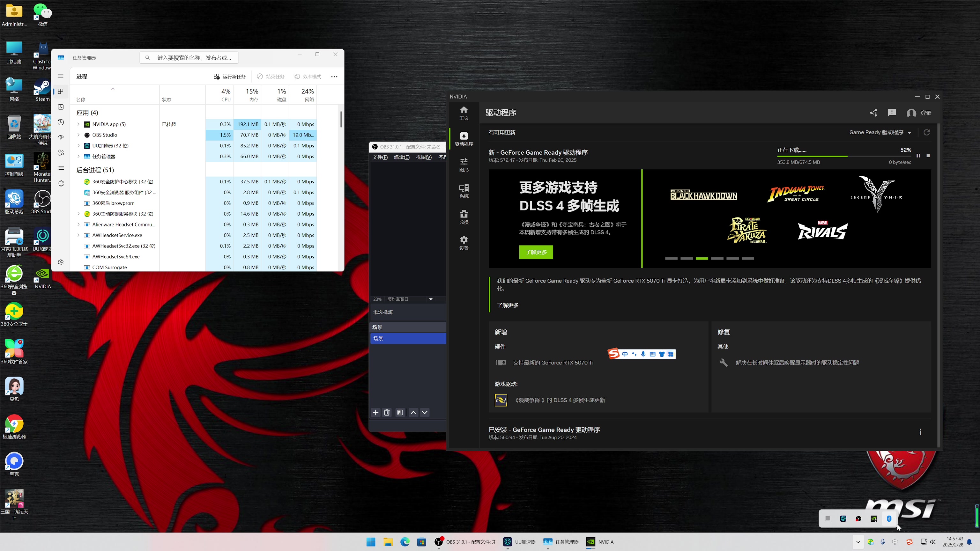980x551 pixels.
Task: Open 文件(F) menu in OBS
Action: pos(380,157)
